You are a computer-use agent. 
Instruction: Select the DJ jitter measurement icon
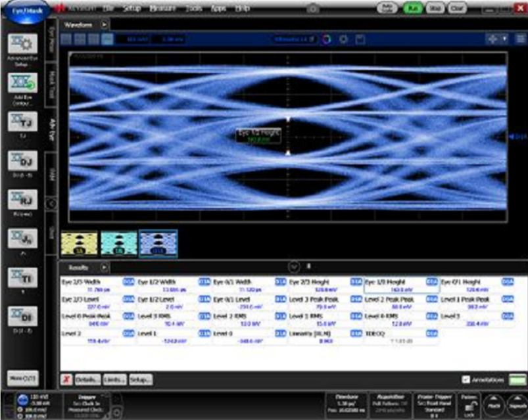(x=22, y=161)
